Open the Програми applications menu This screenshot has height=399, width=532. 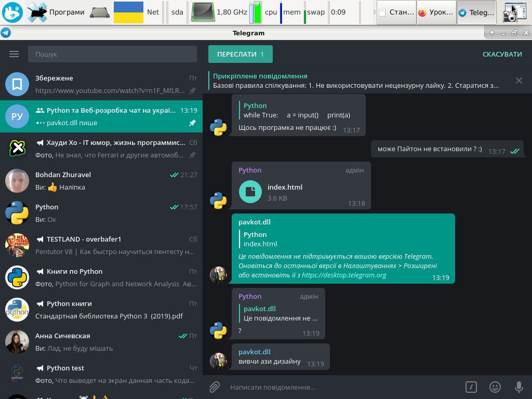point(56,12)
